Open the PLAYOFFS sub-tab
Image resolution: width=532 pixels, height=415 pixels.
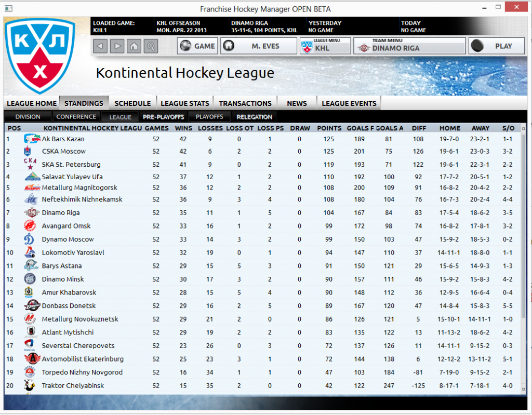click(x=209, y=117)
